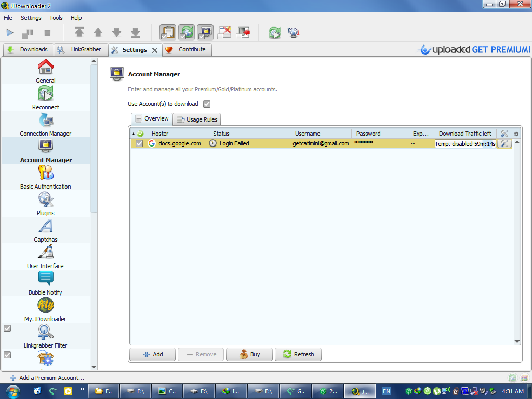Image resolution: width=532 pixels, height=399 pixels.
Task: Click the move up arrow icon
Action: (x=98, y=32)
